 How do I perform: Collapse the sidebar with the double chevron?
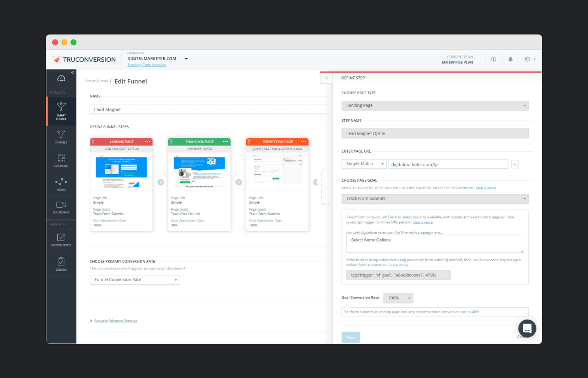click(x=73, y=73)
